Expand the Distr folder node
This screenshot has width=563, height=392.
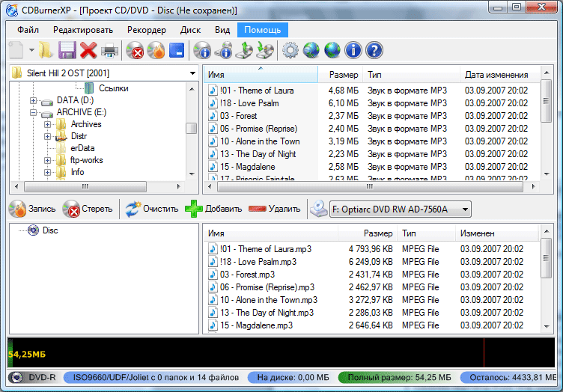[47, 136]
